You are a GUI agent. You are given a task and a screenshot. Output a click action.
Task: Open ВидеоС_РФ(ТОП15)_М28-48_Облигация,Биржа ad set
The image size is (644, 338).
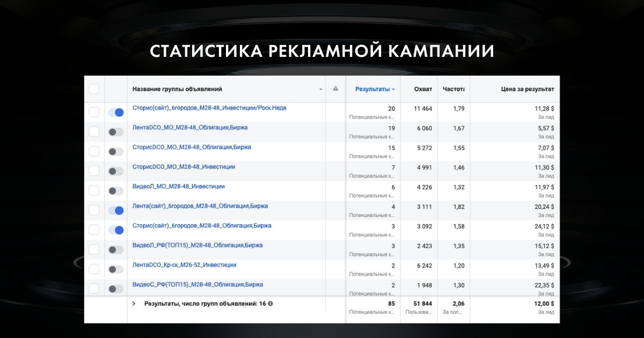tap(197, 284)
